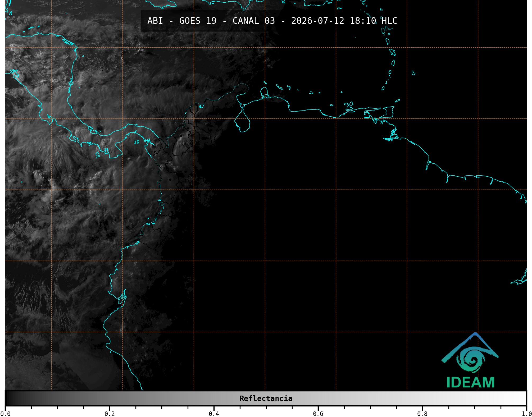Click the '0.8' colorbar tick label
The height and width of the screenshot is (417, 532).
(422, 414)
